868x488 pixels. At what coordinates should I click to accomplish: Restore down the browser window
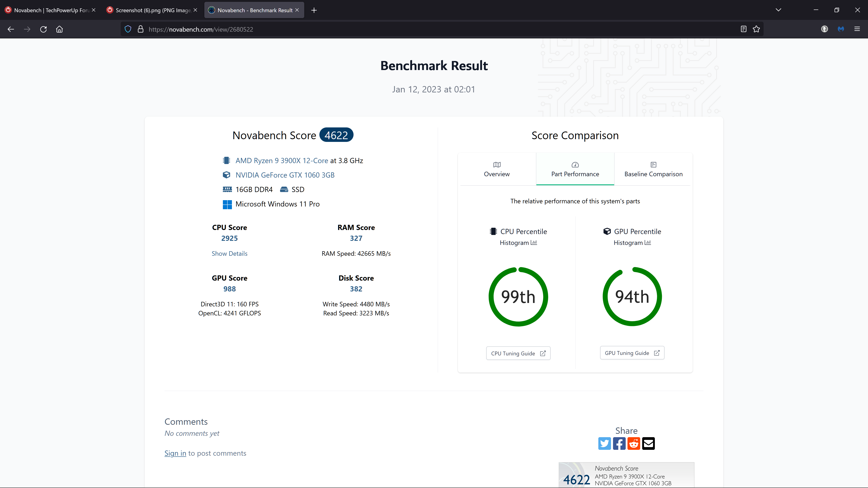(837, 10)
